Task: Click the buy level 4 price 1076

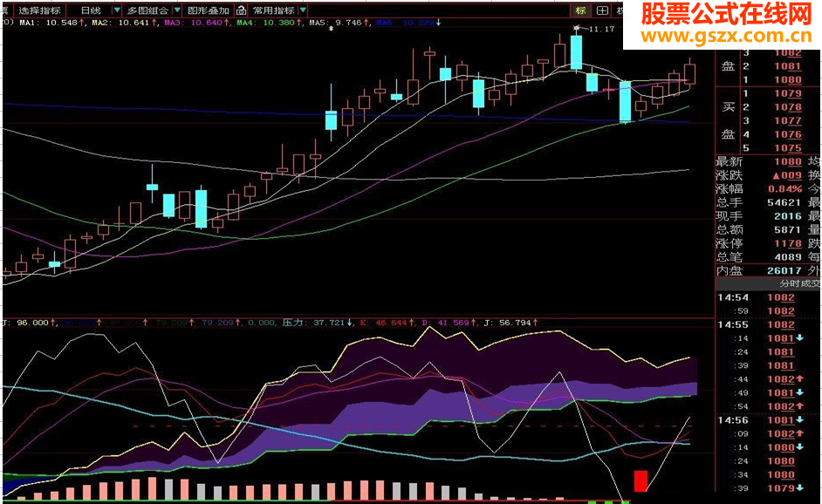Action: pos(788,134)
